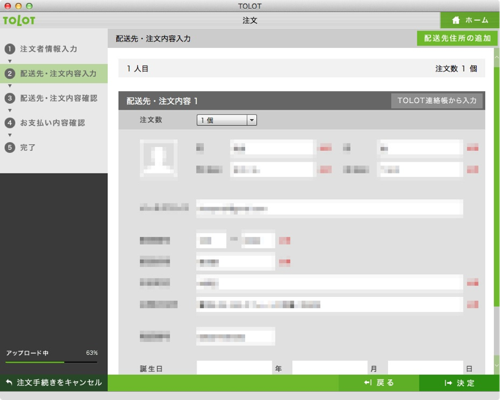Click the birthday month input field
The height and width of the screenshot is (400, 500).
click(330, 368)
